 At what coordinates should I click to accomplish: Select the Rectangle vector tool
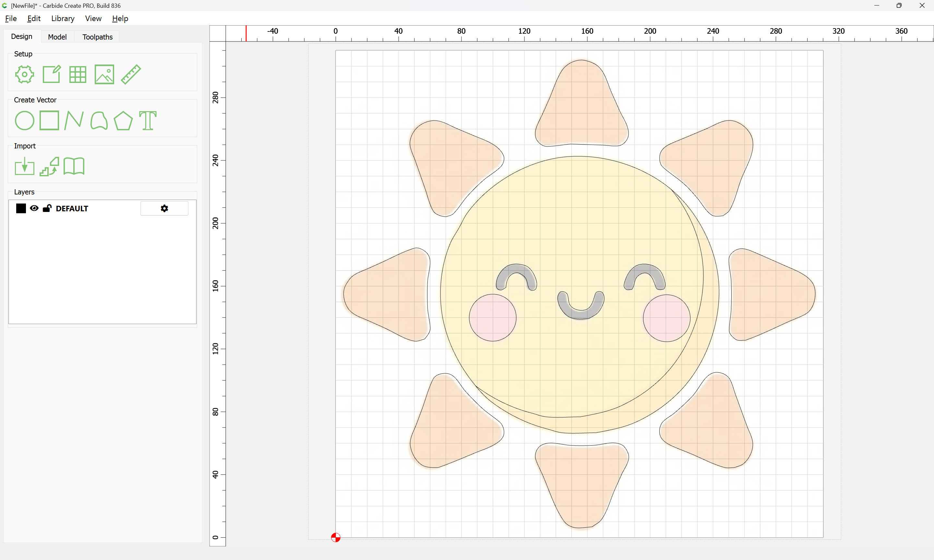(49, 121)
